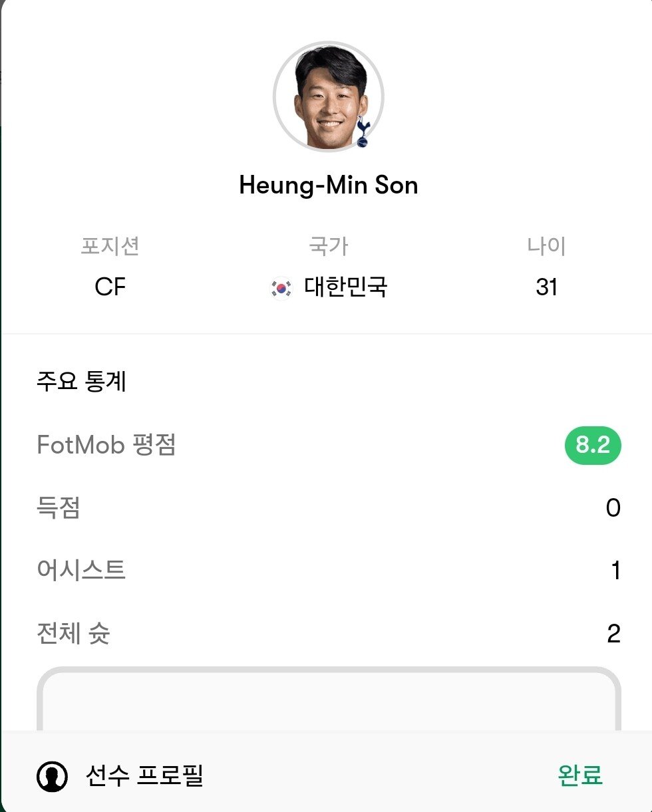Click the 전체 슛 stat label

pos(73,634)
